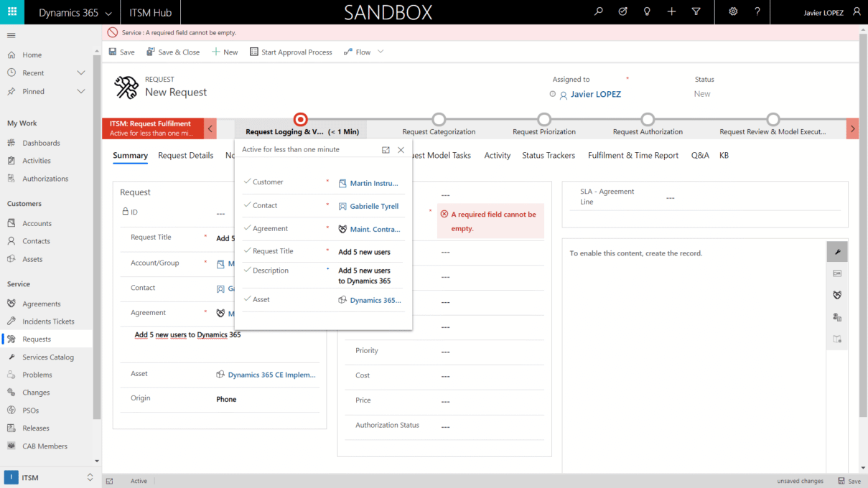Switch to Activity tab
Image resolution: width=868 pixels, height=488 pixels.
[x=498, y=156]
